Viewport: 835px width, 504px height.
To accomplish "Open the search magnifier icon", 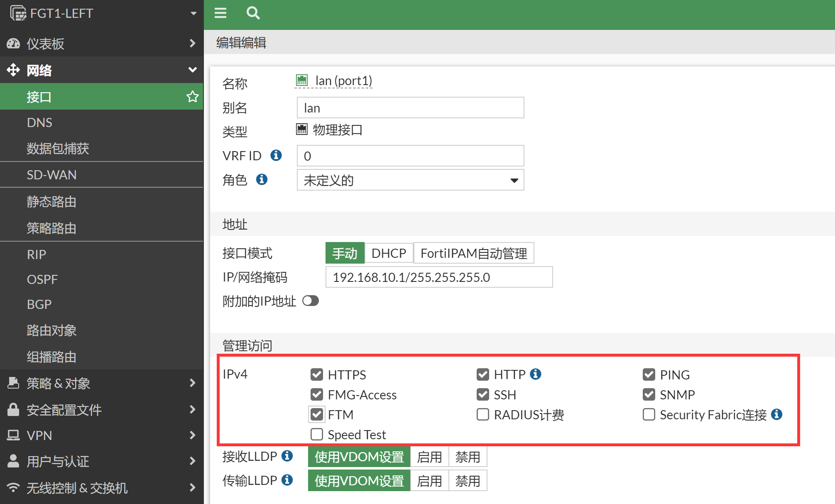I will [x=253, y=13].
